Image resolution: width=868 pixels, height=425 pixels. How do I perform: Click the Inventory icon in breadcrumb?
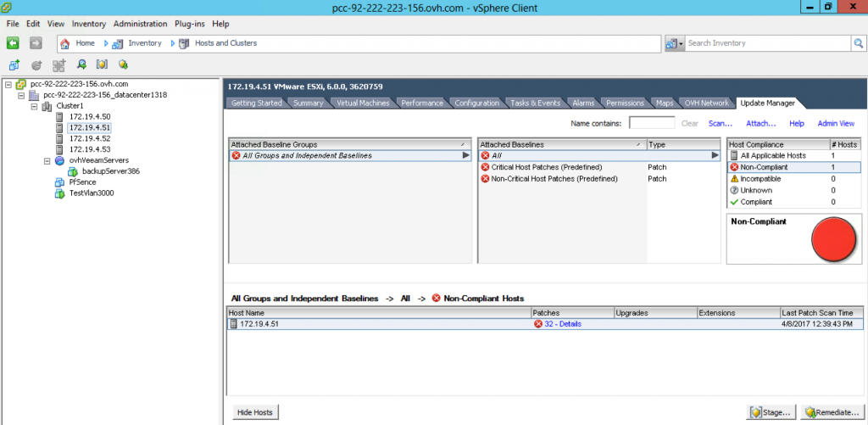117,43
